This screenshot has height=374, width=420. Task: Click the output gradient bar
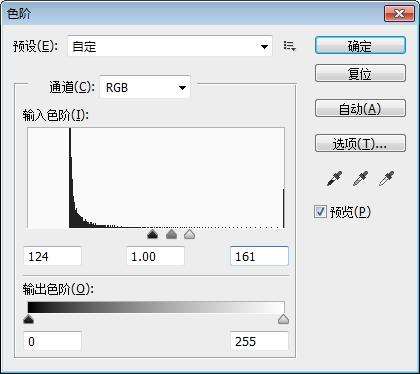tap(156, 307)
